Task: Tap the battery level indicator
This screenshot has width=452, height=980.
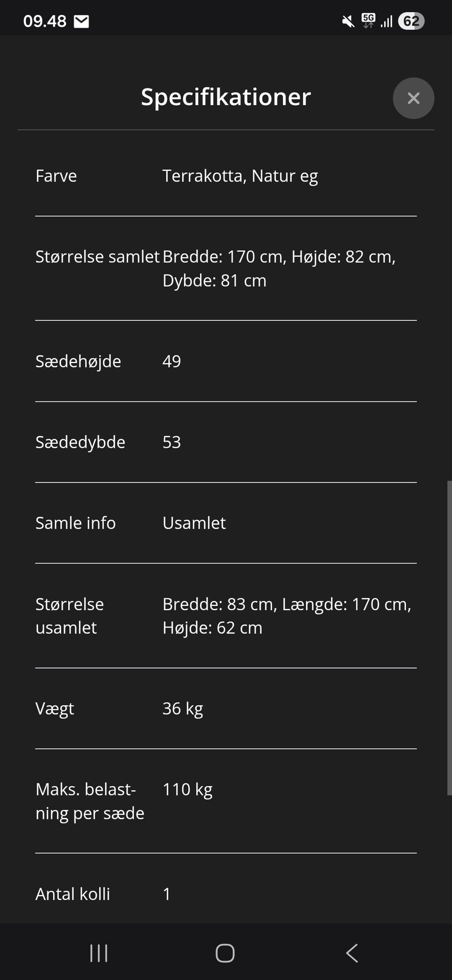Action: [x=411, y=21]
